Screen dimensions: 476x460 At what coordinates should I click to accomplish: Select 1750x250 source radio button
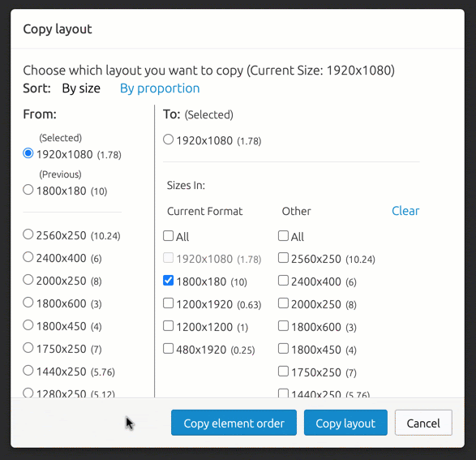28,348
